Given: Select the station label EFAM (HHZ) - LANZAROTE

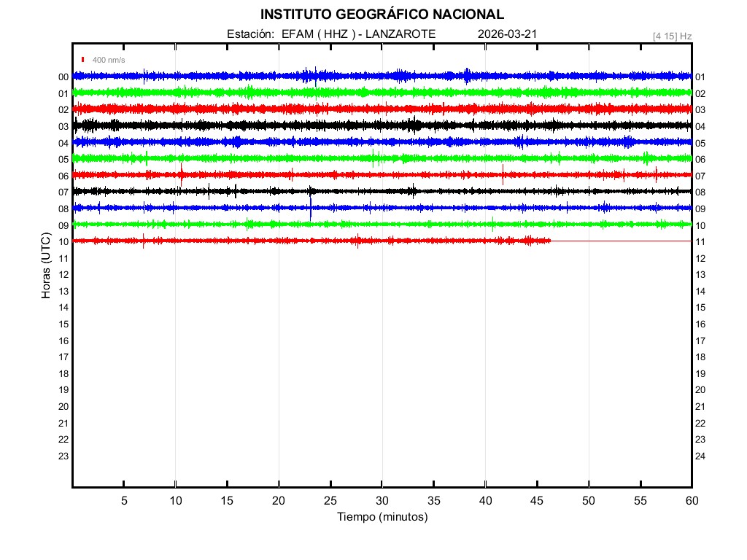Looking at the screenshot, I should click(331, 34).
